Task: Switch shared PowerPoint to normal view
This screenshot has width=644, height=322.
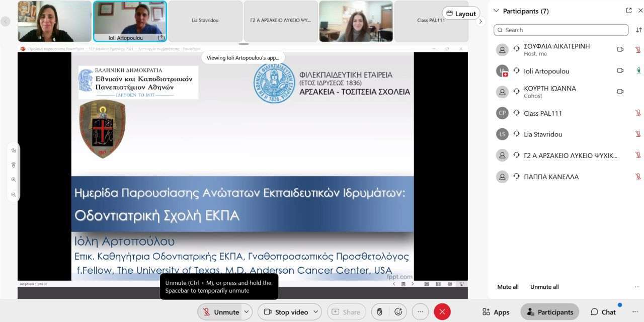Action: [x=427, y=284]
